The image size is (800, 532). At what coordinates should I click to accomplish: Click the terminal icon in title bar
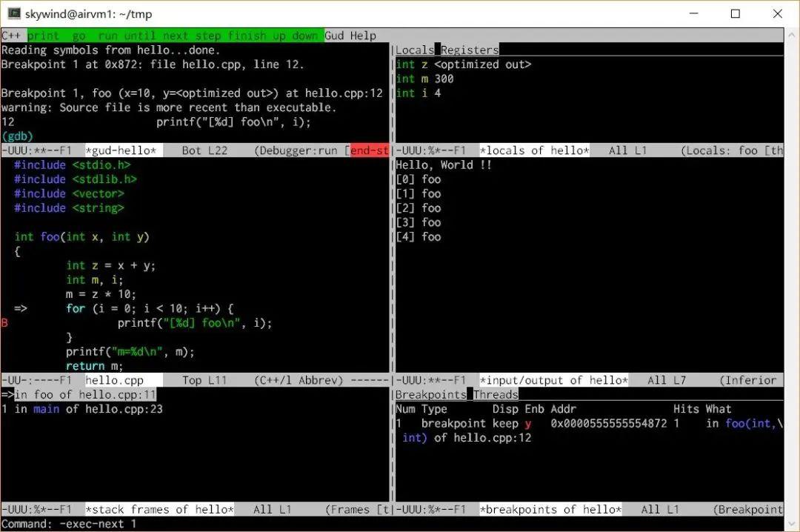[x=14, y=14]
